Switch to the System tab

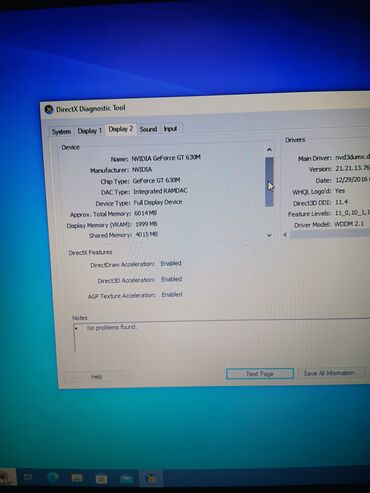click(61, 131)
